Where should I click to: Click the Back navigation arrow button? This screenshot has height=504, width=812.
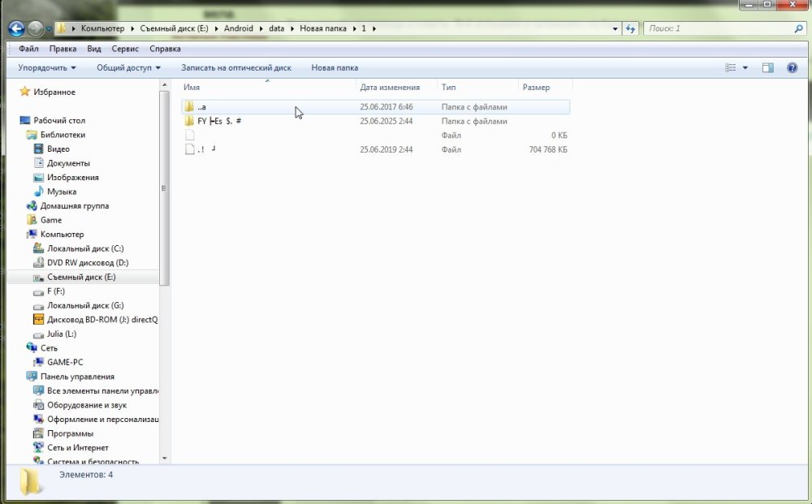click(16, 29)
